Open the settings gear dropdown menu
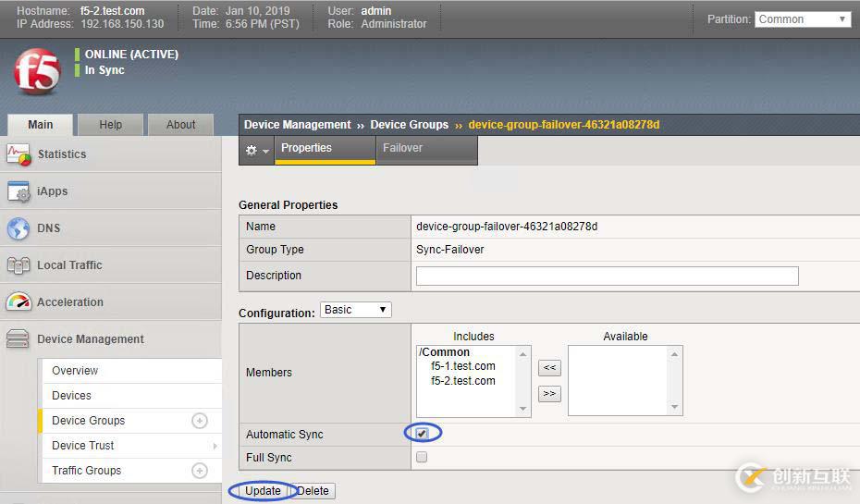The width and height of the screenshot is (860, 504). 256,150
